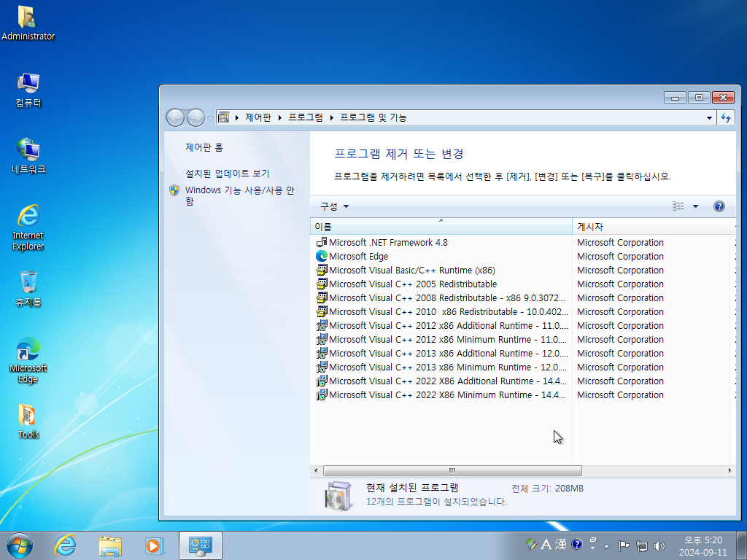
Task: Click the IME help question icon
Action: (577, 544)
